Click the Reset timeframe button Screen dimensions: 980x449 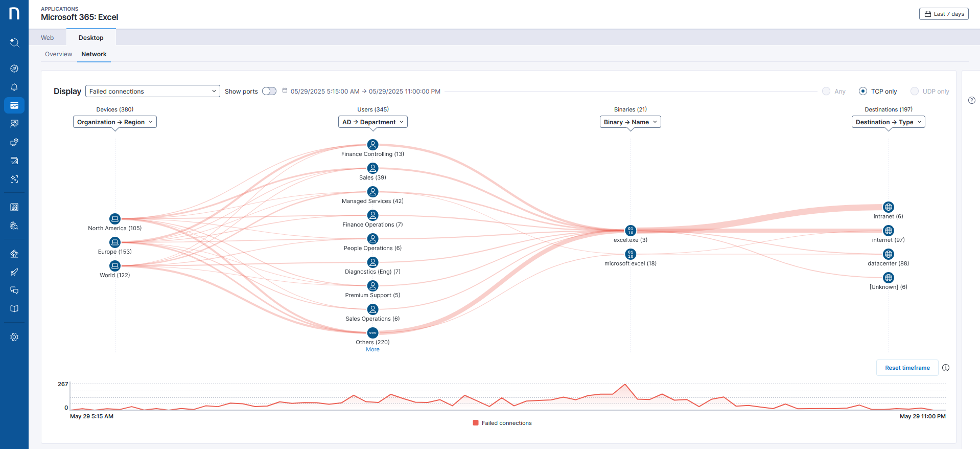coord(907,368)
